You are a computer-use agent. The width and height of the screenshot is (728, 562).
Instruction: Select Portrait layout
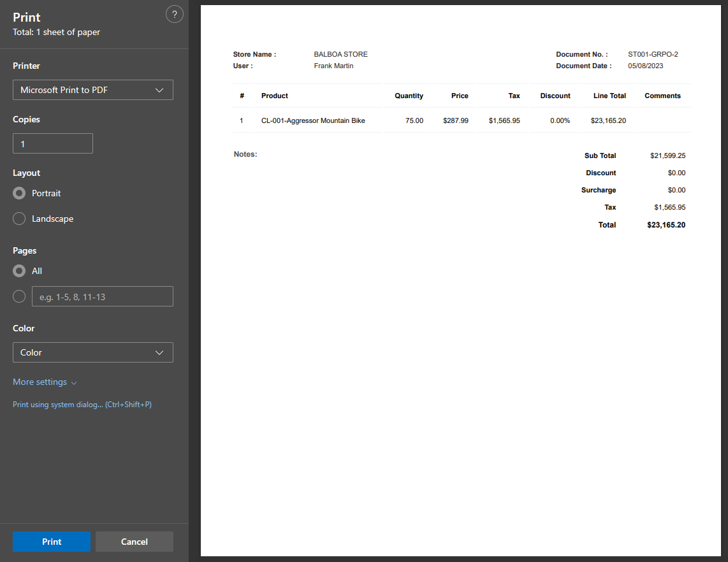click(19, 193)
